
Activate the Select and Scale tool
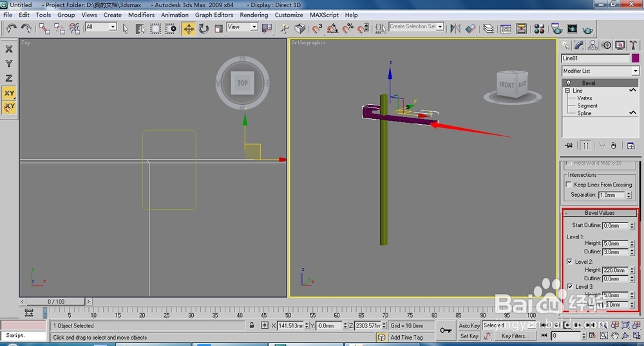click(x=218, y=28)
